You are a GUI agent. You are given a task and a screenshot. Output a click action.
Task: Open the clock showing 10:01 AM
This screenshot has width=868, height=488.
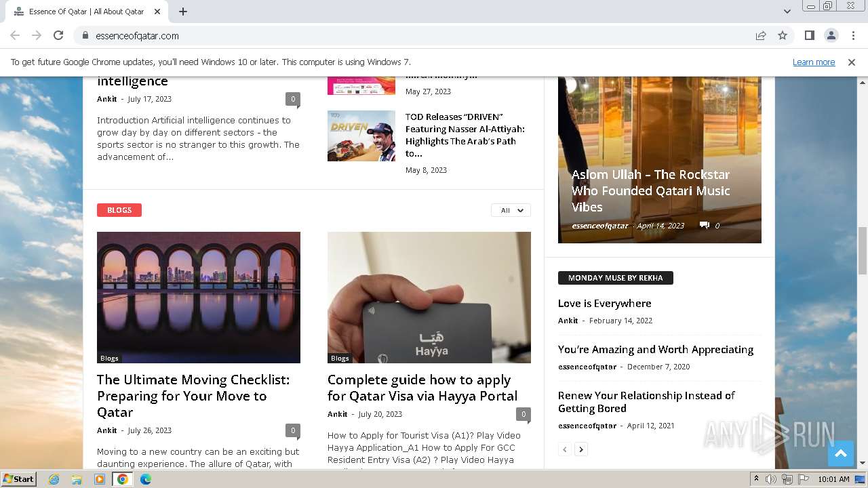tap(833, 479)
